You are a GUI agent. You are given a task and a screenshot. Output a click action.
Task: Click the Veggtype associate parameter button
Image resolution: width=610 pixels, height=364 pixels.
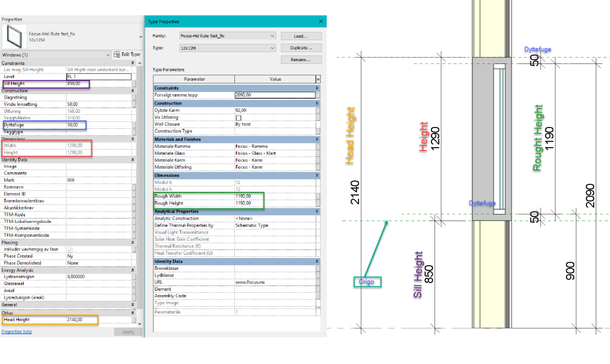[134, 132]
